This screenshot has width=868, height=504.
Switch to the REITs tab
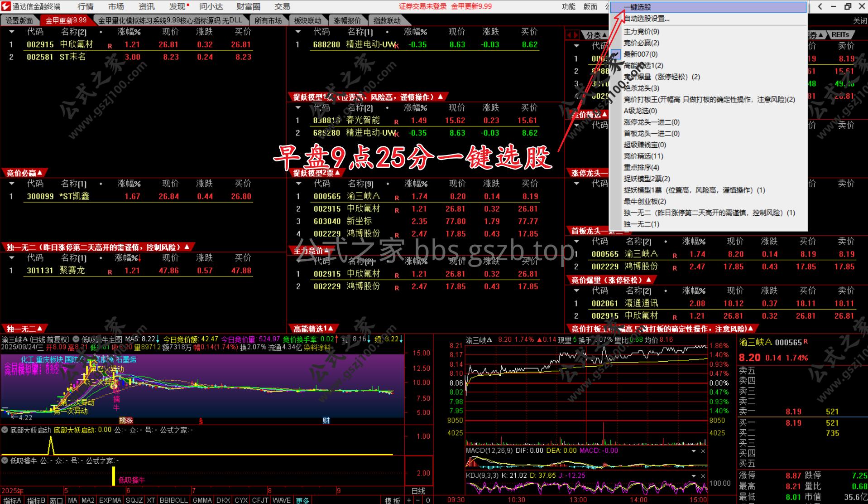(x=840, y=34)
